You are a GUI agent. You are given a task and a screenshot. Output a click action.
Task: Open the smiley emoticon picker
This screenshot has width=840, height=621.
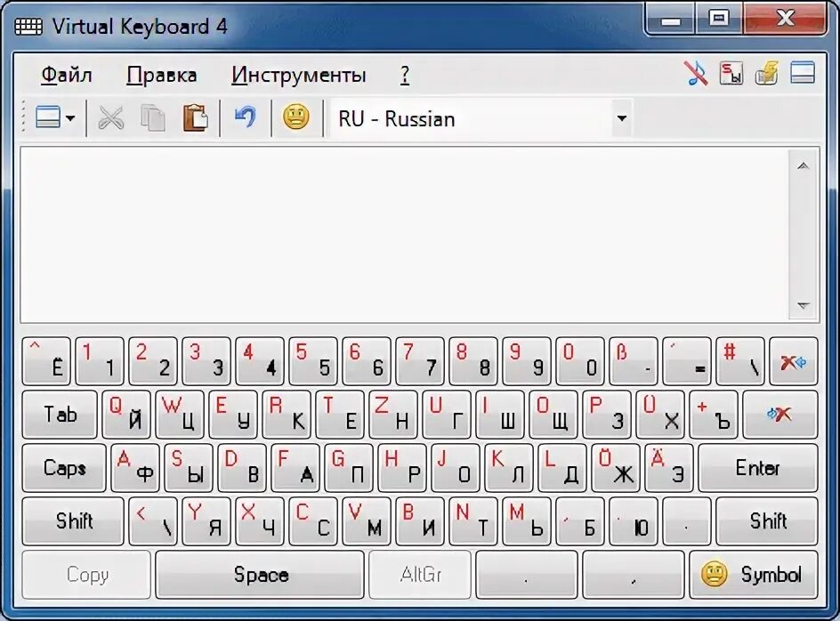coord(296,117)
